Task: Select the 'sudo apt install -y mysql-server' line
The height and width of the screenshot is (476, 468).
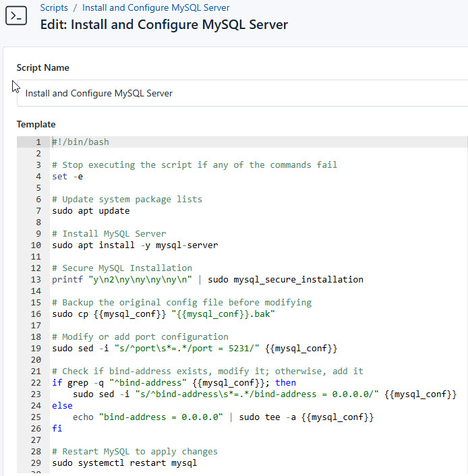Action: 135,245
